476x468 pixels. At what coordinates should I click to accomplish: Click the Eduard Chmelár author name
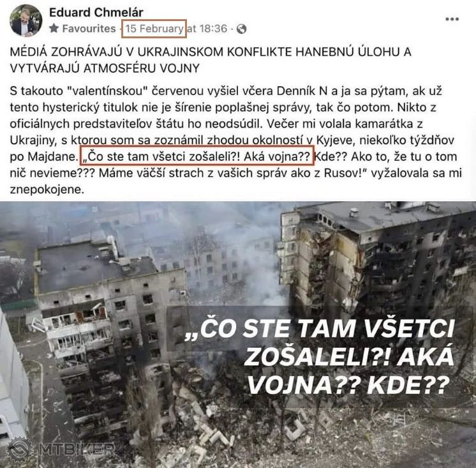click(x=96, y=13)
